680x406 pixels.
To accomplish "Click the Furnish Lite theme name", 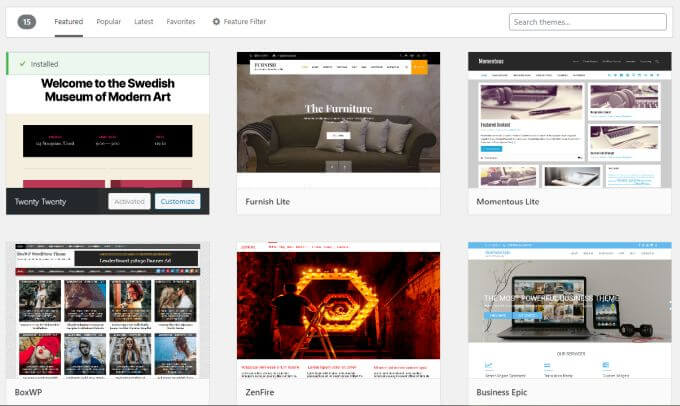I will 268,202.
